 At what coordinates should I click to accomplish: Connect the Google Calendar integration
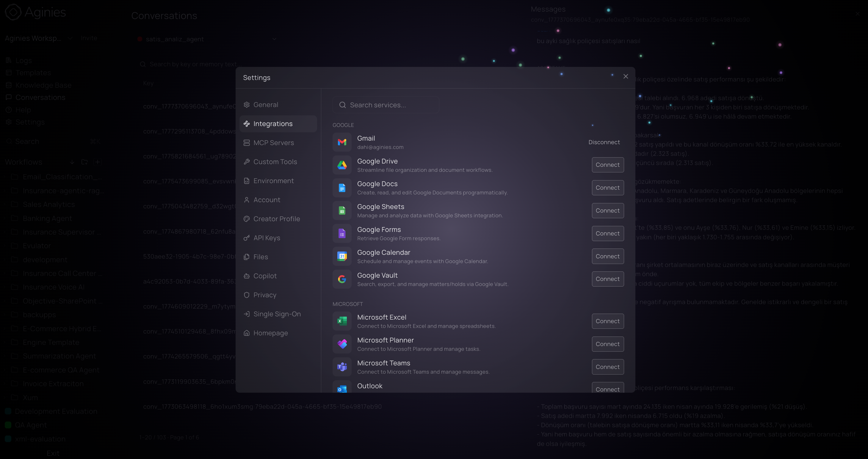607,256
